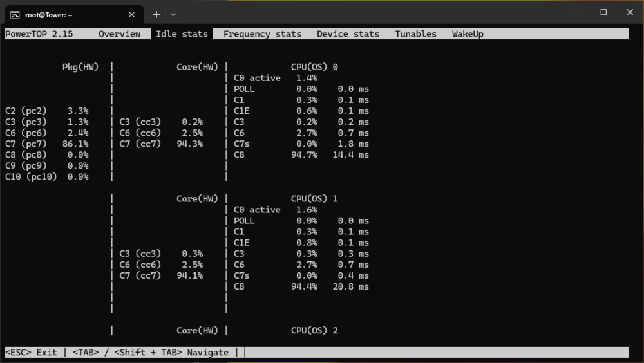Click the <ESC> Exit hint in status bar
The height and width of the screenshot is (363, 644).
31,352
